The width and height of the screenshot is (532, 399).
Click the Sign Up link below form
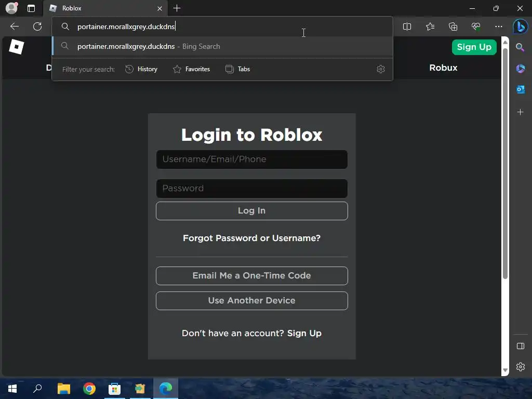tap(304, 333)
